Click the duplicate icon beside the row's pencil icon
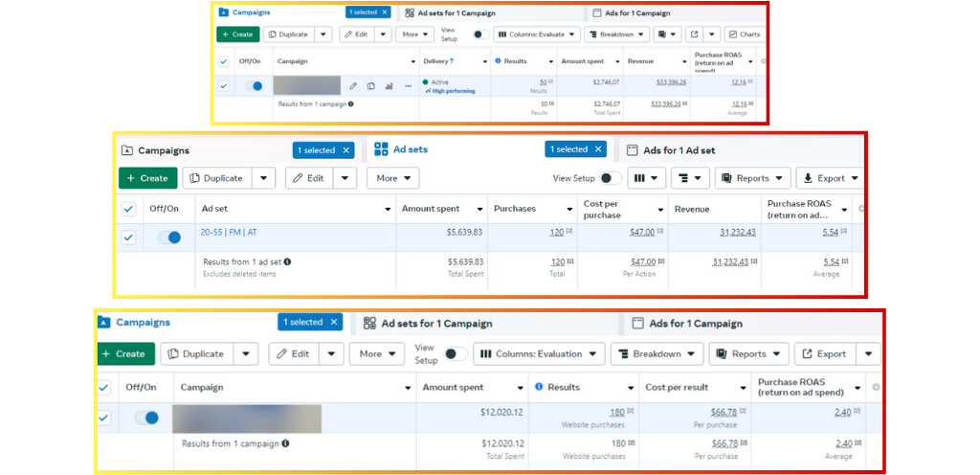The width and height of the screenshot is (980, 475). [371, 86]
